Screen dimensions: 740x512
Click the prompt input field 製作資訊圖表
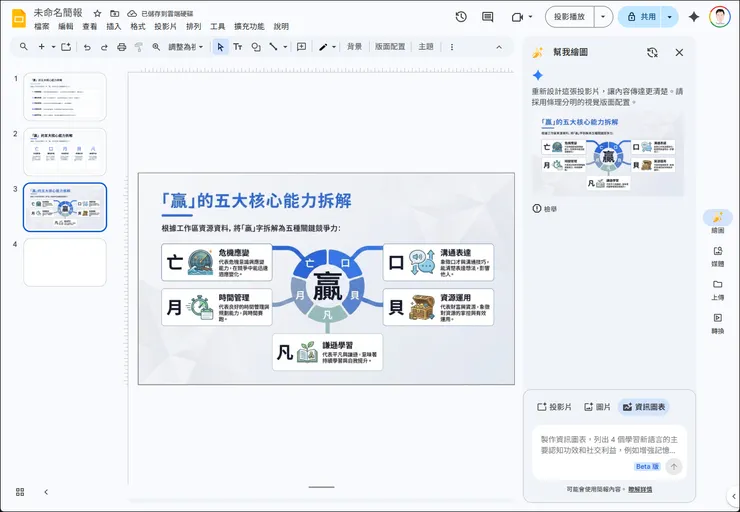point(609,445)
